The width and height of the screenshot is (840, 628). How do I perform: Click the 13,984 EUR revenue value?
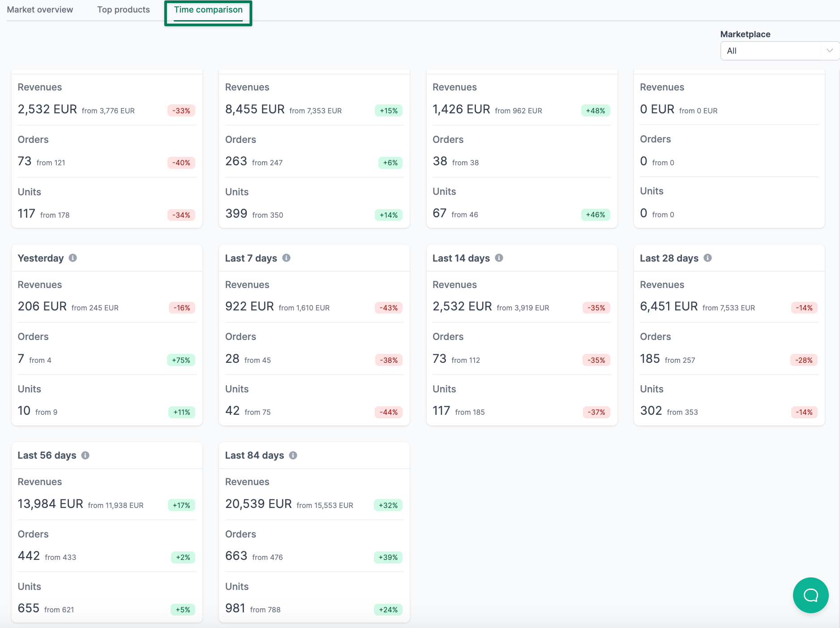pos(50,504)
